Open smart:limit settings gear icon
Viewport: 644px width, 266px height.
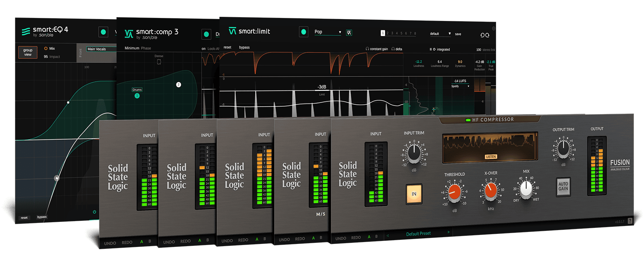click(x=493, y=28)
